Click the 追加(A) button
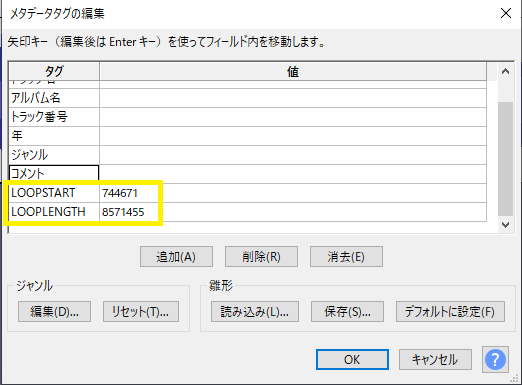The image size is (522, 385). pos(176,257)
